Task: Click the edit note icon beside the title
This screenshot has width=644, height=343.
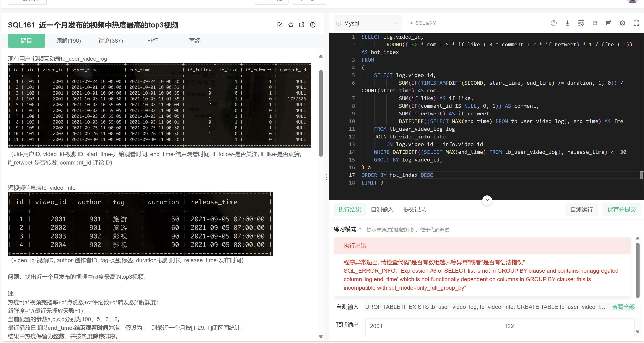Action: click(x=280, y=25)
